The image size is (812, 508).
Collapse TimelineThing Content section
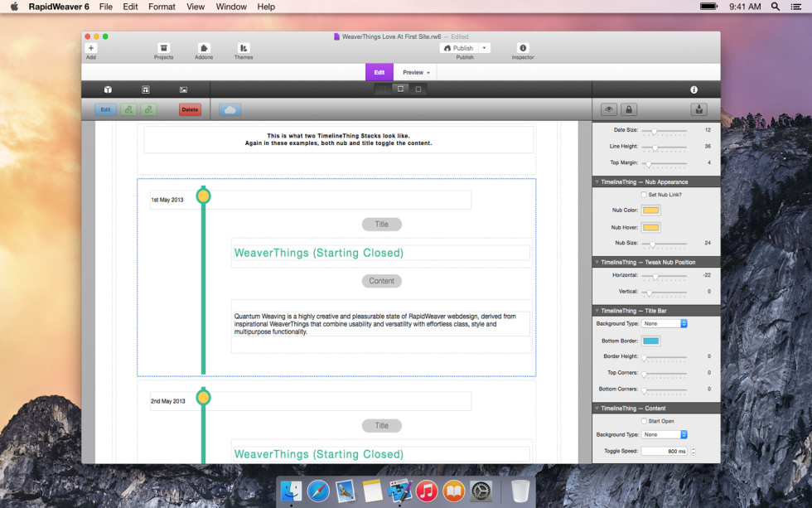pos(597,408)
